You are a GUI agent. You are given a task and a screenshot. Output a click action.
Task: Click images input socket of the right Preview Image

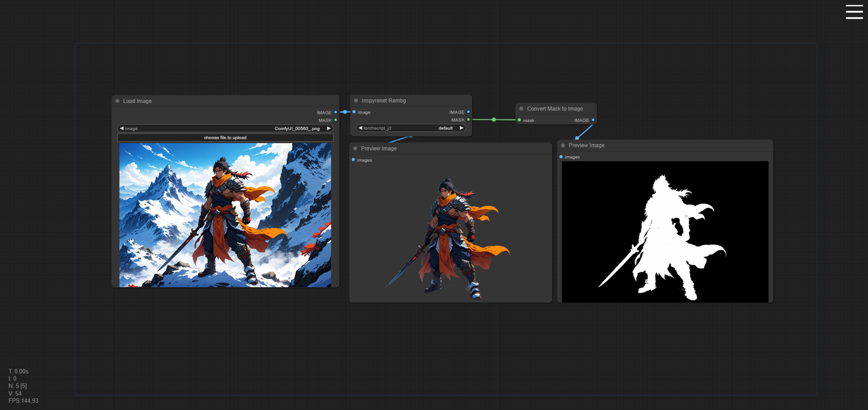tap(561, 157)
